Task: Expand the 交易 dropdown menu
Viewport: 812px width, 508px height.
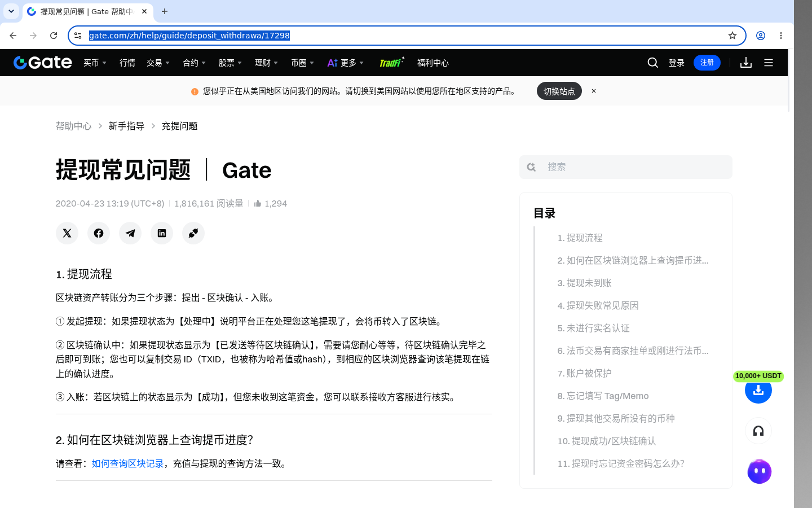Action: [158, 63]
